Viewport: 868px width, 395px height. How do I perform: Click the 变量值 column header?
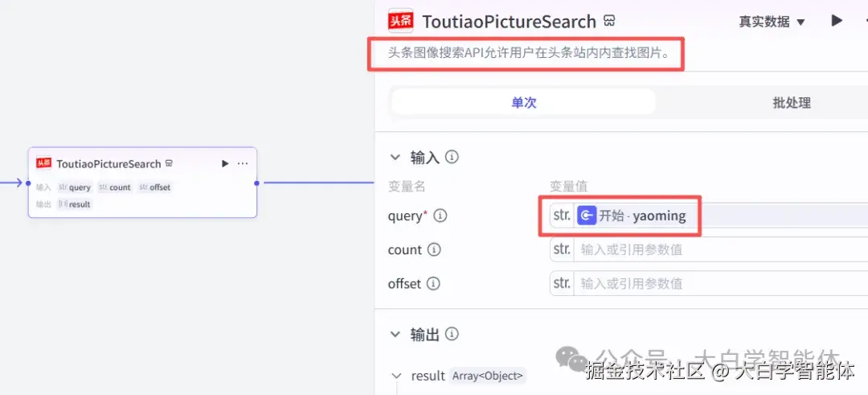pos(568,187)
